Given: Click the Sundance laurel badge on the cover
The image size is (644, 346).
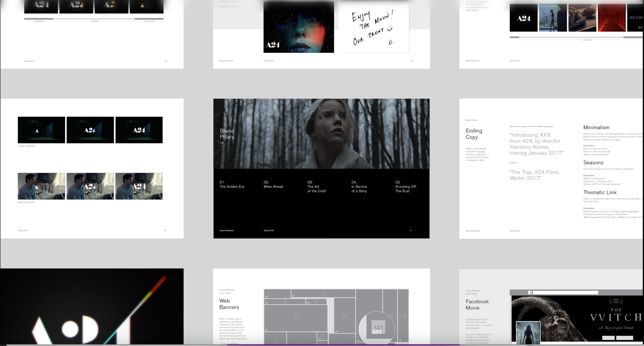Looking at the screenshot, I should [x=616, y=301].
